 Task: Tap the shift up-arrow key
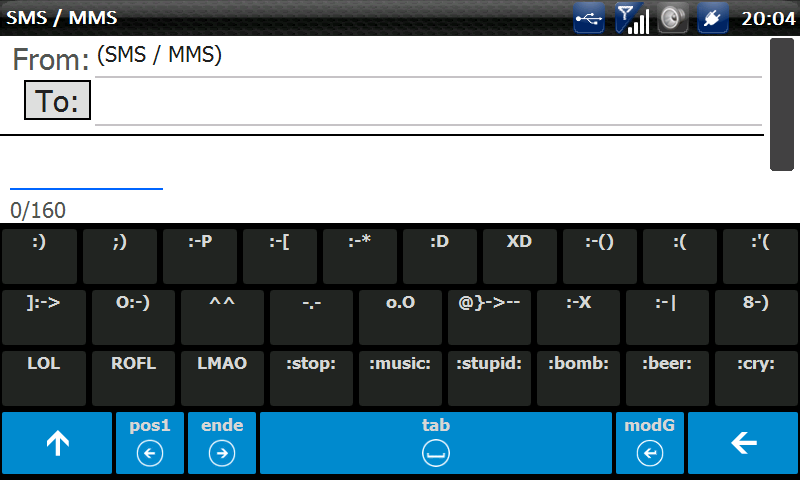pyautogui.click(x=57, y=443)
